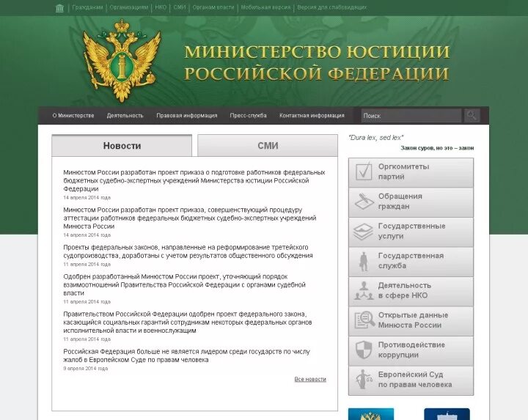
Task: Open the Гражданам top link
Action: [87, 7]
